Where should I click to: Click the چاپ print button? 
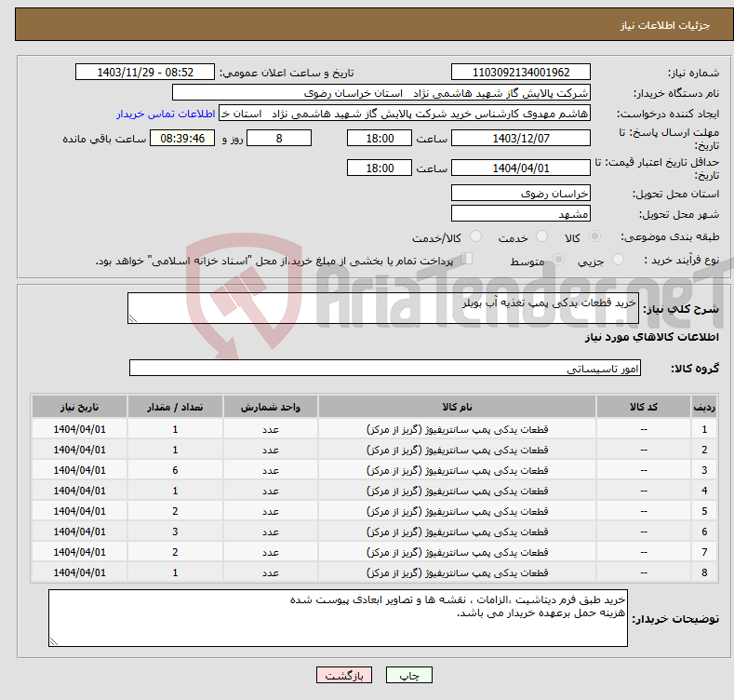409,675
